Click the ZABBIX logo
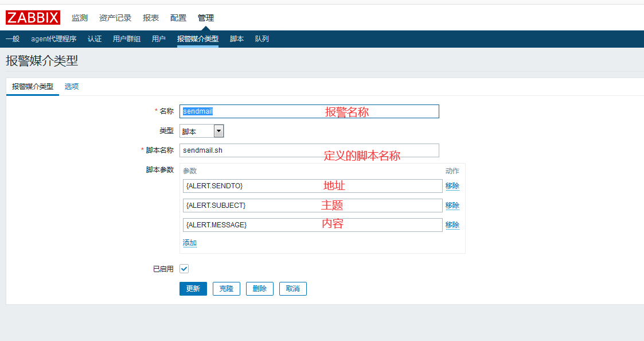This screenshot has height=341, width=644. pyautogui.click(x=33, y=18)
